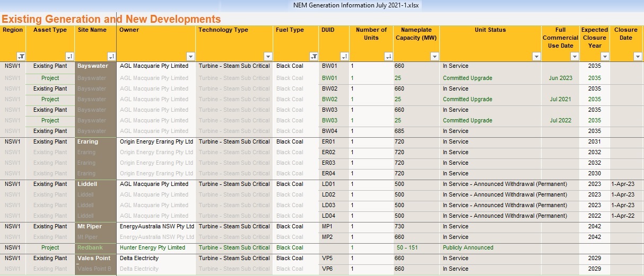
Task: Select DUID cell 'ER02'
Action: [x=334, y=152]
